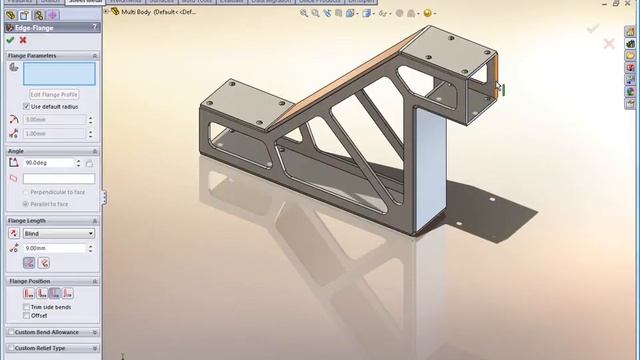Click the 9.00mm flange length field
This screenshot has width=640, height=360.
click(x=55, y=248)
